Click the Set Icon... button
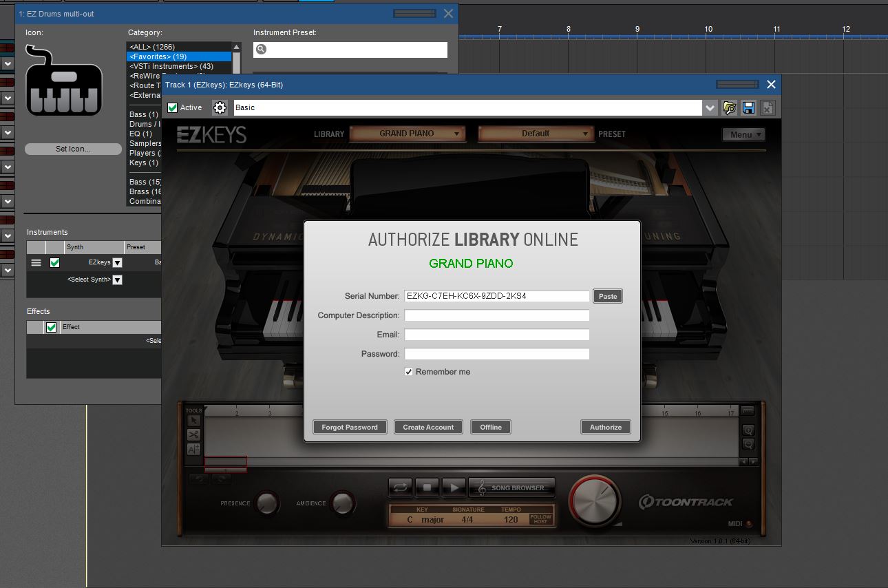Screen dimensions: 888x588 pos(73,149)
